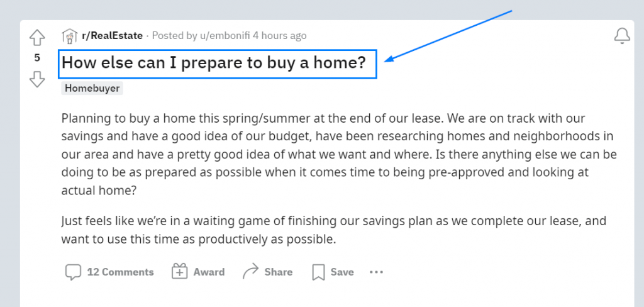This screenshot has width=644, height=307.
Task: Click the gift box Award icon
Action: pyautogui.click(x=180, y=272)
